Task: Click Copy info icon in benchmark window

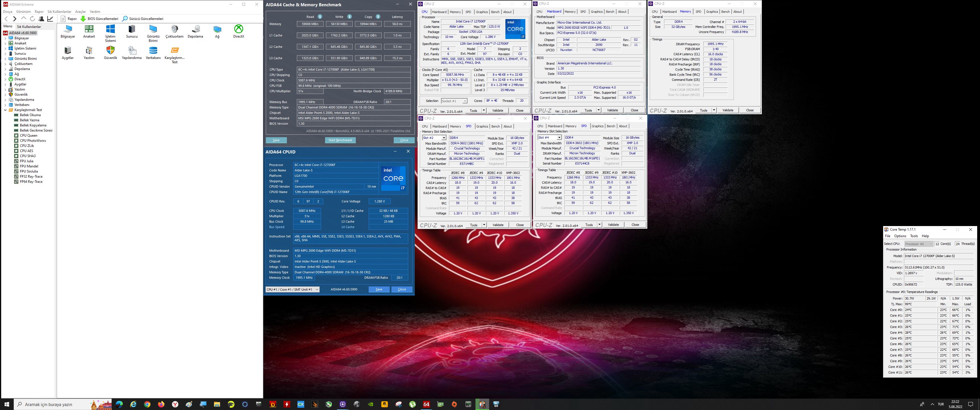Action: pyautogui.click(x=378, y=17)
